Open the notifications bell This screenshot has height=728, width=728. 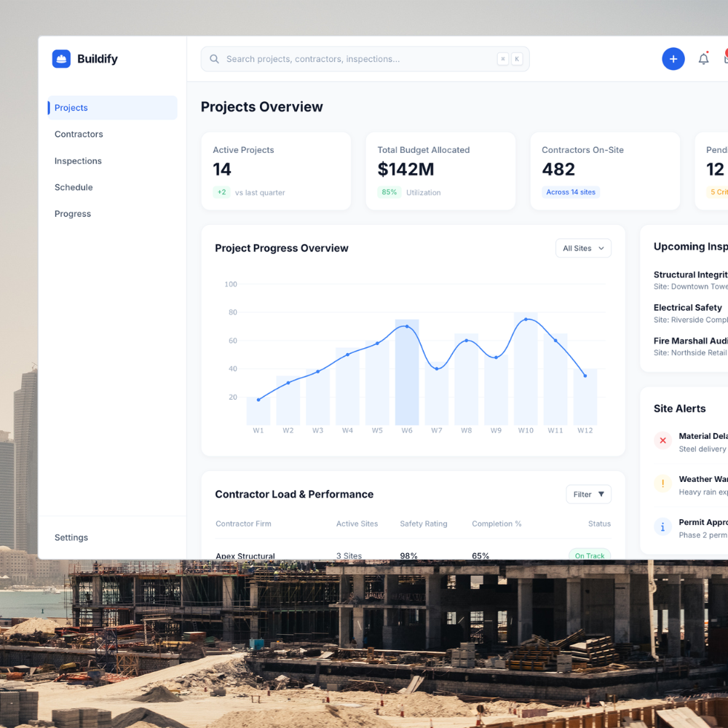tap(703, 59)
